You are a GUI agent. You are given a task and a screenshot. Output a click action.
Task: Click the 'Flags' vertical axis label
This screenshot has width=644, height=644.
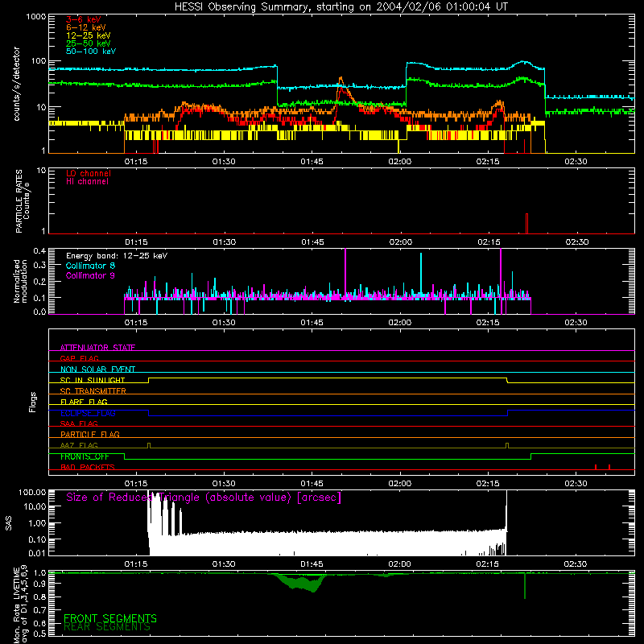pos(32,402)
